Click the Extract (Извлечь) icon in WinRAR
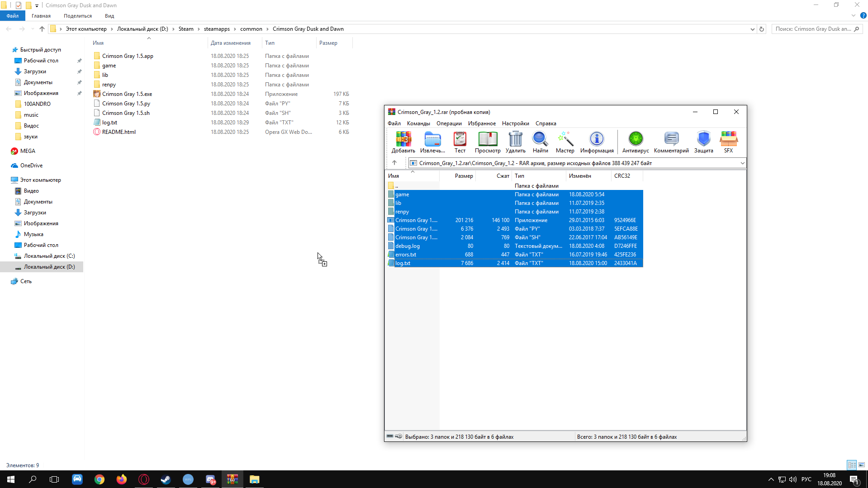Image resolution: width=868 pixels, height=488 pixels. 432,142
